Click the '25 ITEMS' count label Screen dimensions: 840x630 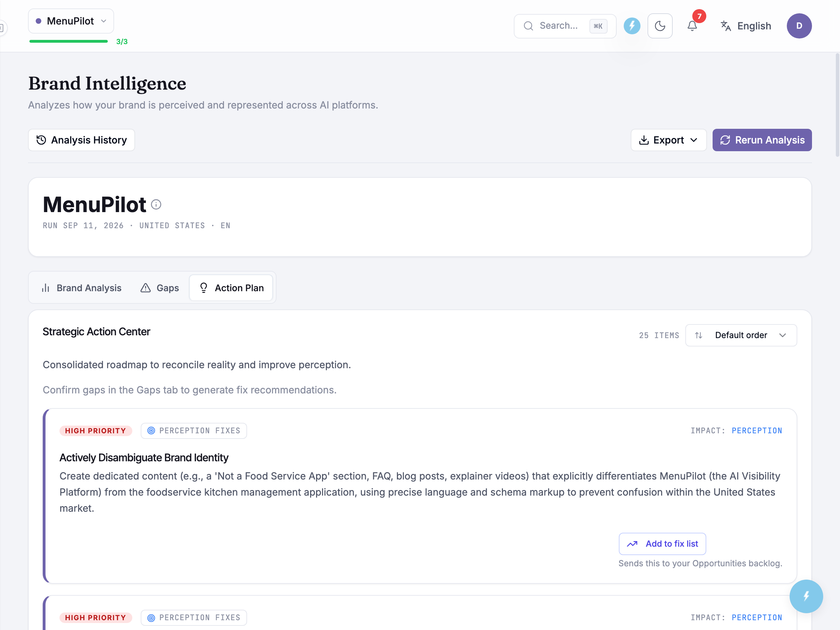click(x=659, y=335)
